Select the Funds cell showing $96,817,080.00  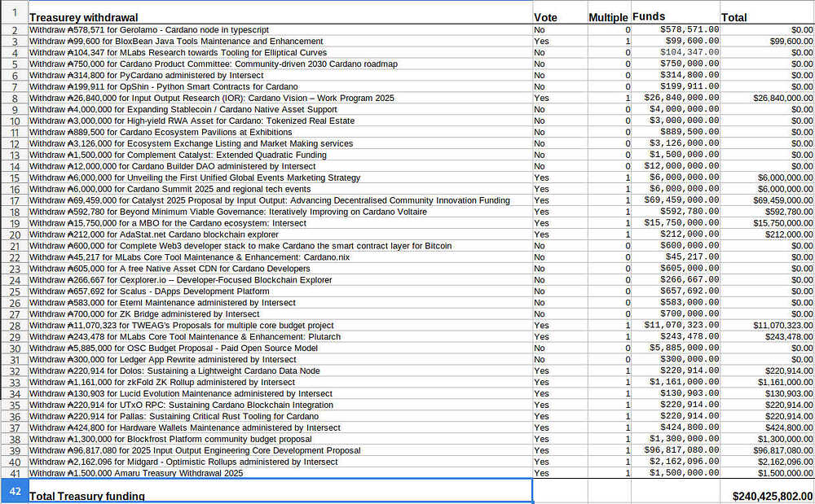675,450
